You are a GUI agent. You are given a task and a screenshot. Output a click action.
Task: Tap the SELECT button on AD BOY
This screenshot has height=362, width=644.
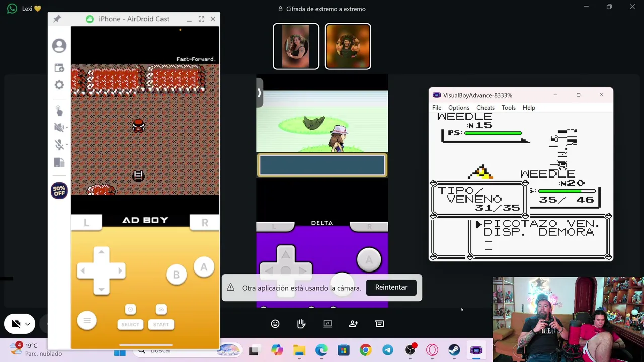point(130,324)
